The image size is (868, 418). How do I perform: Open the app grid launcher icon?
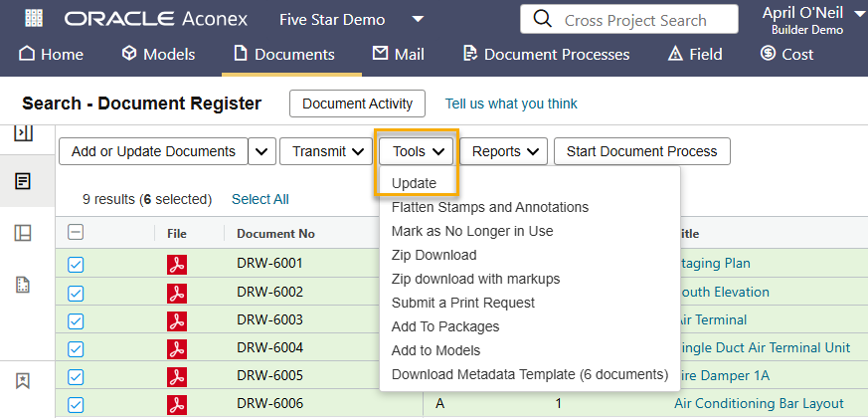coord(35,19)
